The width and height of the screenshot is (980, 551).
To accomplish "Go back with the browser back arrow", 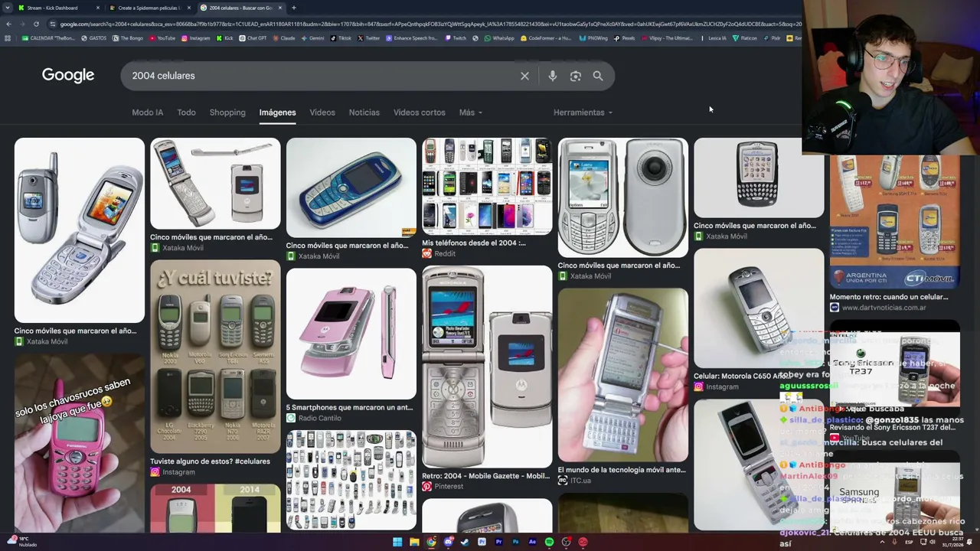I will (8, 24).
